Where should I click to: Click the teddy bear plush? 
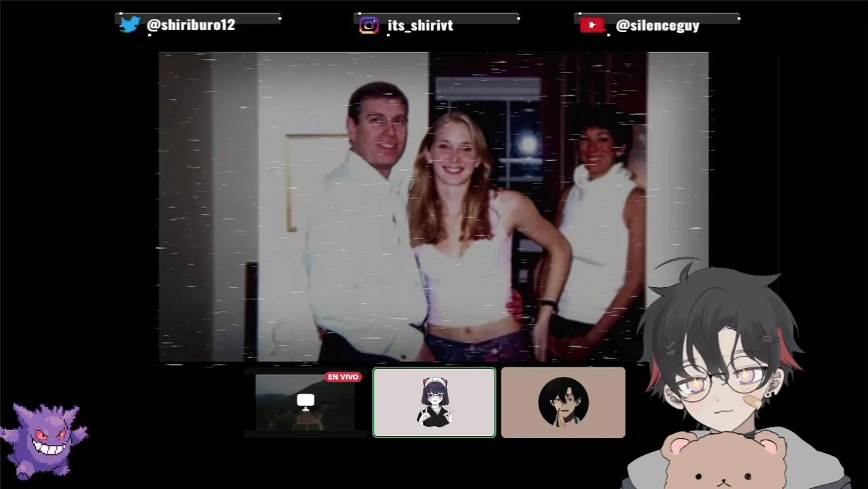coord(724,460)
